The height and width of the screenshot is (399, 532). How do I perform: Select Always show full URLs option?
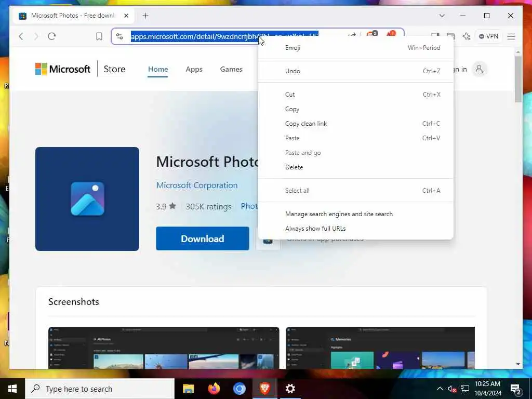pyautogui.click(x=355, y=229)
